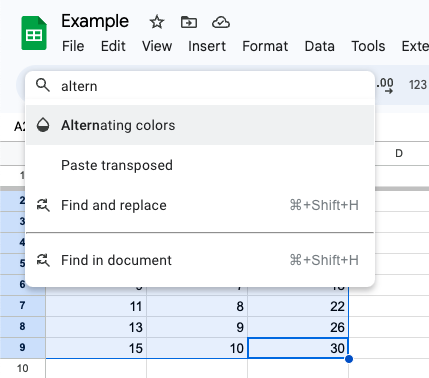429x378 pixels.
Task: Select row 3 header
Action: (13, 222)
